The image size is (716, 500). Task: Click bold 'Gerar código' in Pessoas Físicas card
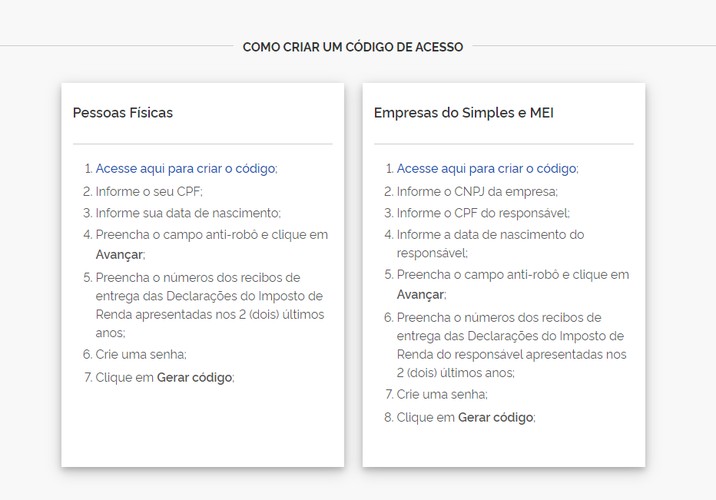pos(195,378)
